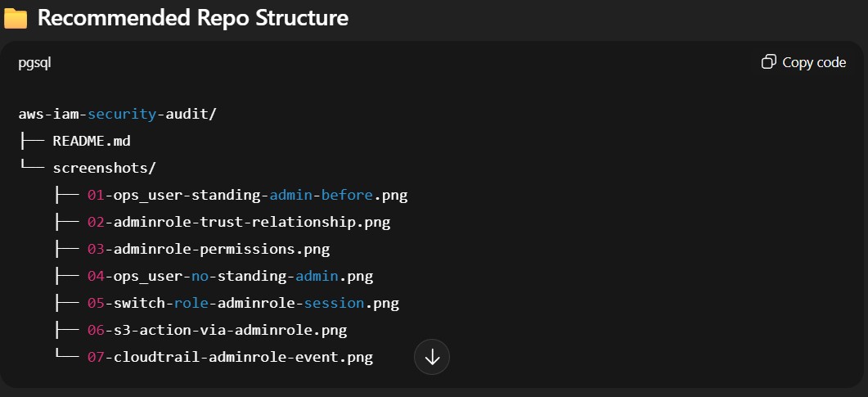Click the 01-ops_user-standing-admin-before.png filename

coord(247,195)
